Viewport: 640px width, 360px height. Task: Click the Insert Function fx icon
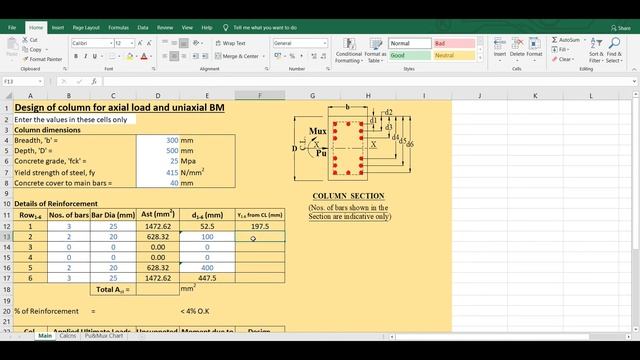click(x=94, y=82)
